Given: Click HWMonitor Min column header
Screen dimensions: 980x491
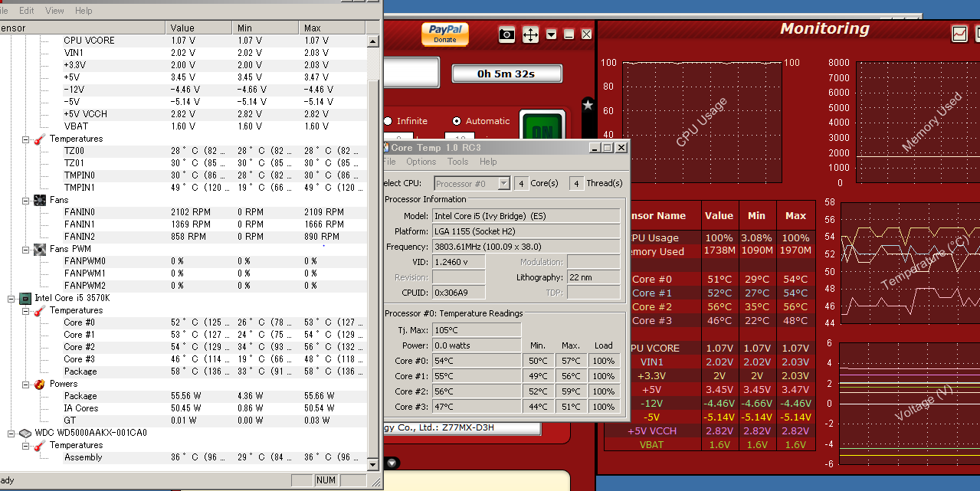Looking at the screenshot, I should click(x=266, y=28).
